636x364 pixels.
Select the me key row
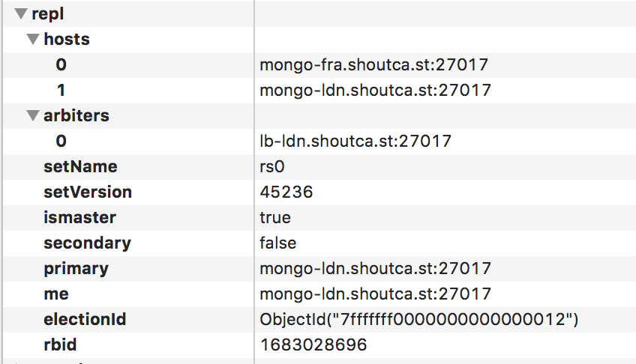point(319,294)
